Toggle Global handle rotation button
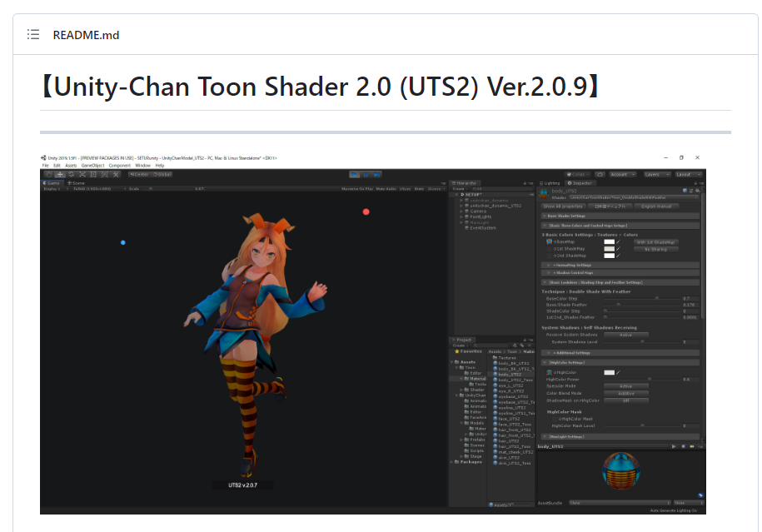This screenshot has width=762, height=532. pyautogui.click(x=162, y=174)
